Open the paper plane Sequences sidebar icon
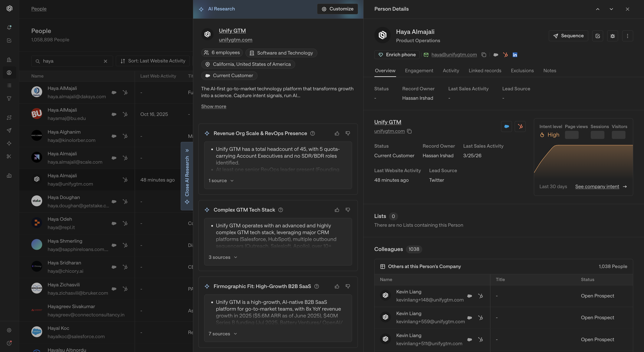 (x=9, y=130)
